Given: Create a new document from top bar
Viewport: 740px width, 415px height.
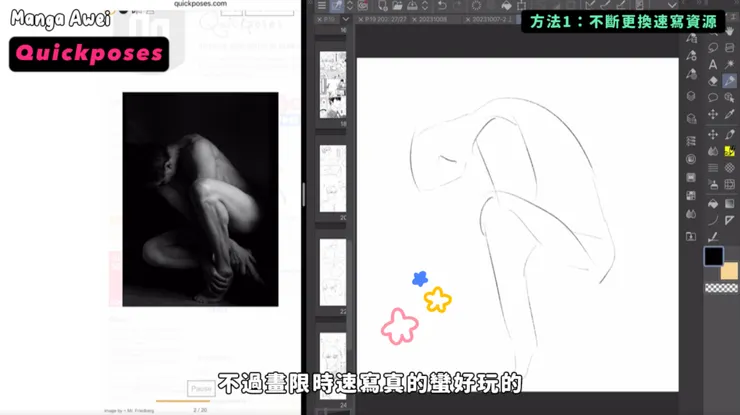Looking at the screenshot, I should tap(382, 6).
